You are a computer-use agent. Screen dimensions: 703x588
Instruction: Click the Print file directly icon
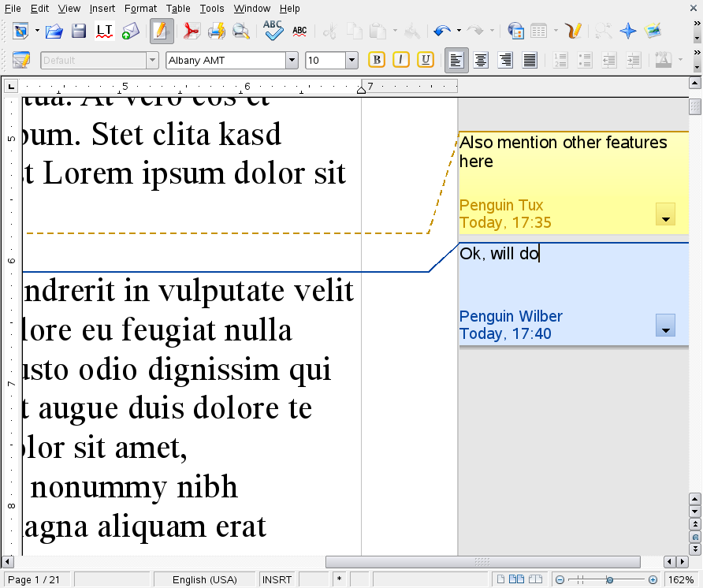[x=217, y=32]
